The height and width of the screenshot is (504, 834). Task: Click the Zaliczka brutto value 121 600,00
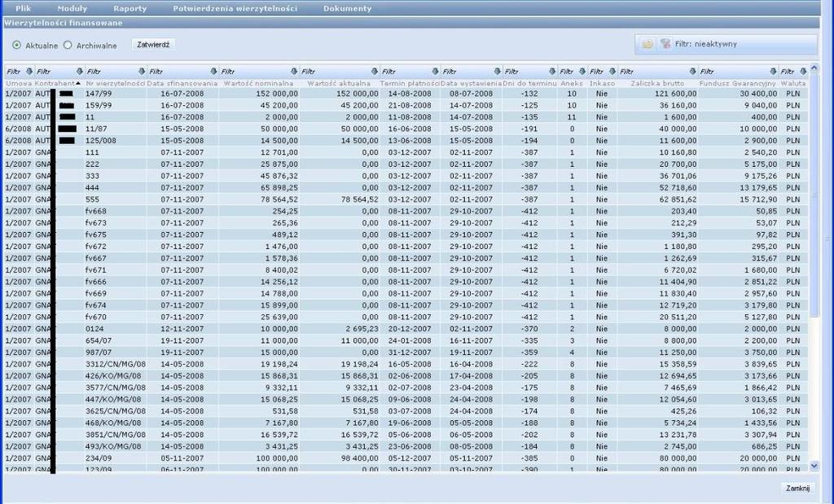click(675, 94)
